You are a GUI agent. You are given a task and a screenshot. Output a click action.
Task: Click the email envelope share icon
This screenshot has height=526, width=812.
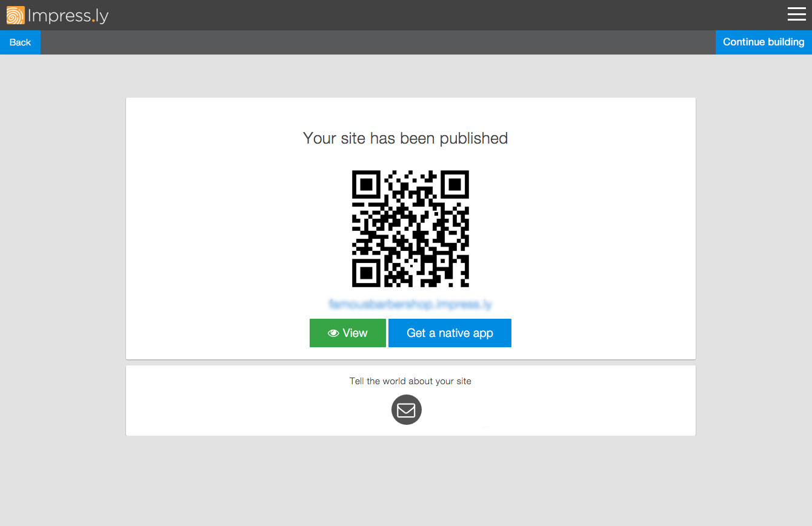point(406,410)
